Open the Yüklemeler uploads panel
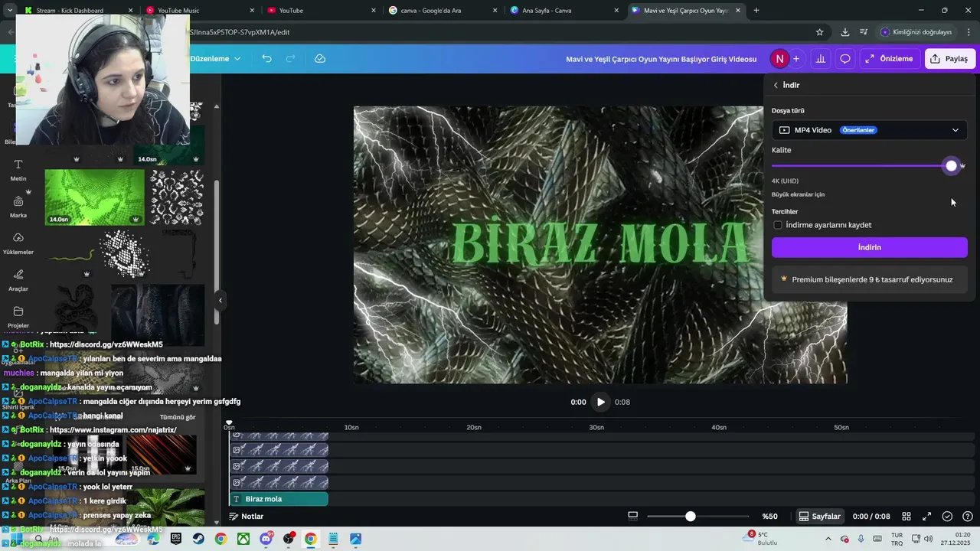This screenshot has height=551, width=980. [18, 243]
